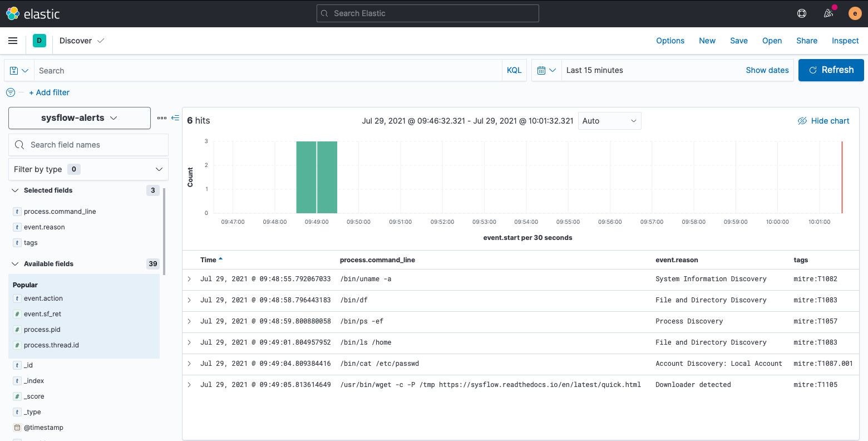868x441 pixels.
Task: Click the KQL query Search field
Action: pyautogui.click(x=268, y=71)
